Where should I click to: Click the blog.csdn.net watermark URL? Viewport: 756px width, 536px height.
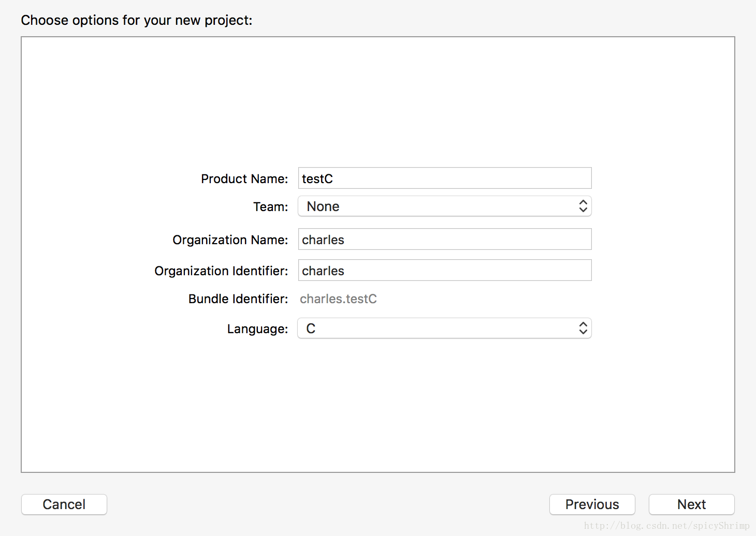(x=666, y=526)
